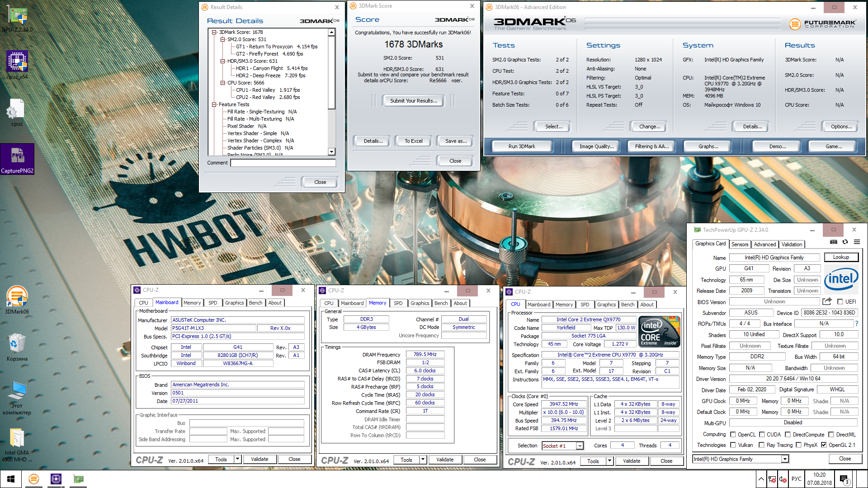
Task: Select the cpuz settings file desktop icon
Action: pos(17,113)
